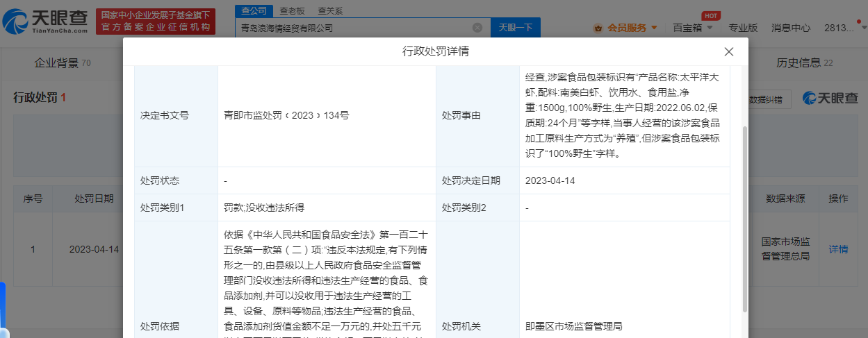
Task: Click the 处罚类别2 label cell
Action: tap(477, 208)
